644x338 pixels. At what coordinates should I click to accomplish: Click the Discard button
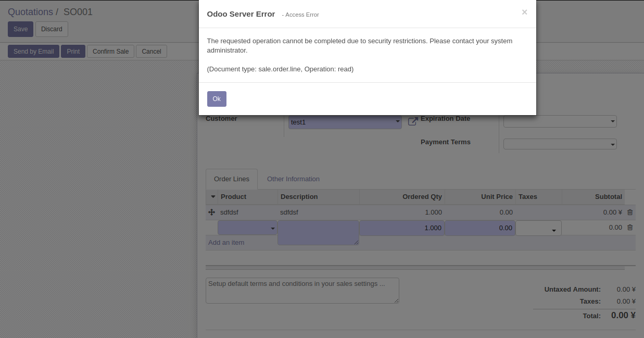[52, 29]
